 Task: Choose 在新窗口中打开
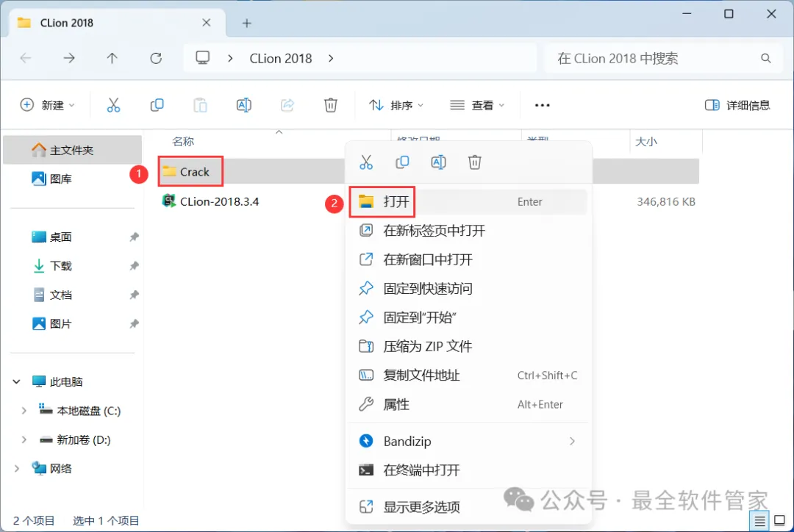[468, 259]
